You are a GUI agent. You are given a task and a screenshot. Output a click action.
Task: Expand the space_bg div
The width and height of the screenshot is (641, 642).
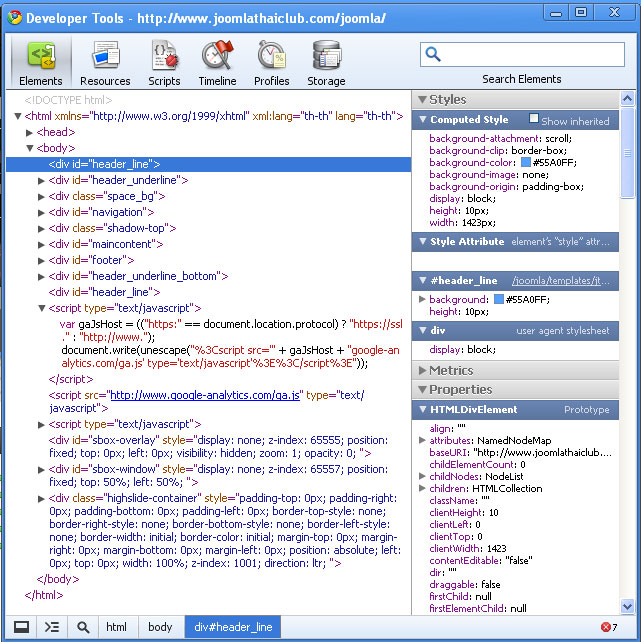(x=41, y=197)
